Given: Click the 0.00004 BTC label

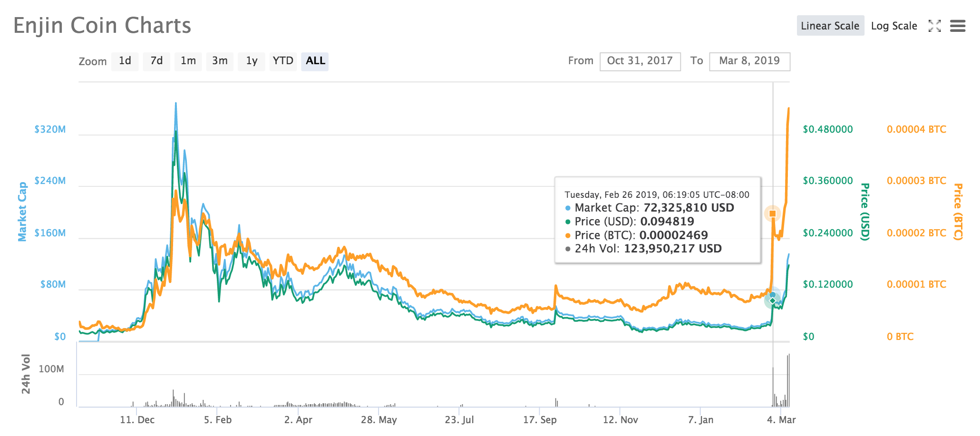Looking at the screenshot, I should [x=916, y=129].
